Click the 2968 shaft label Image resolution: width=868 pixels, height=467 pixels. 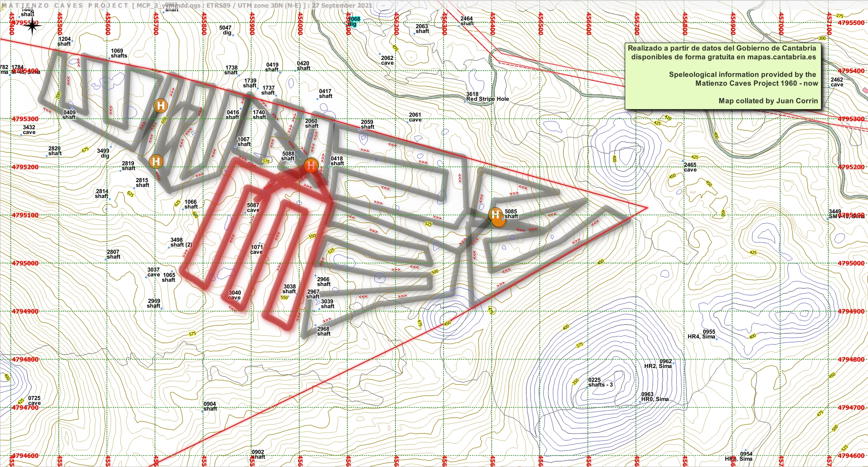click(323, 331)
